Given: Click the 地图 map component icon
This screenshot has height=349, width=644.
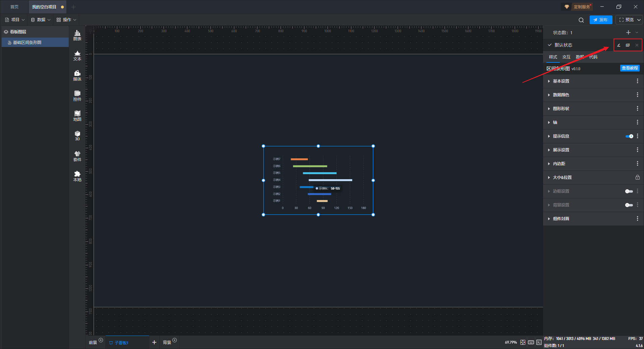Looking at the screenshot, I should point(77,116).
